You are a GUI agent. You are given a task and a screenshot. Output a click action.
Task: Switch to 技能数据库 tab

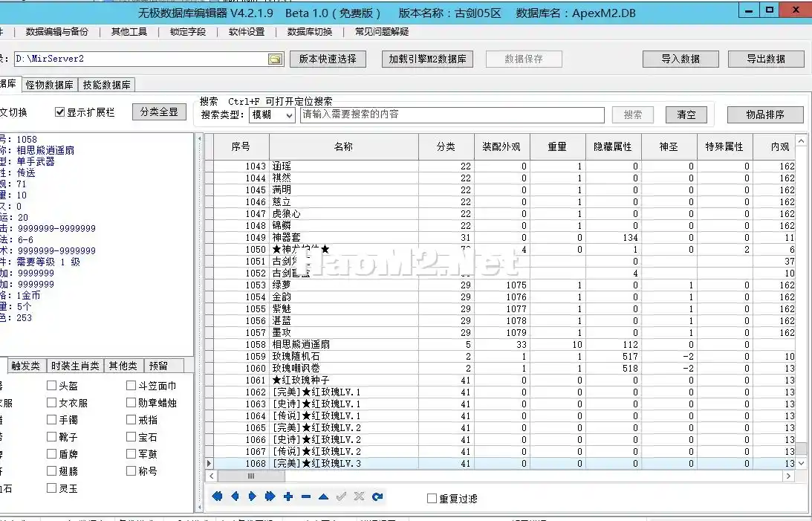tap(107, 85)
